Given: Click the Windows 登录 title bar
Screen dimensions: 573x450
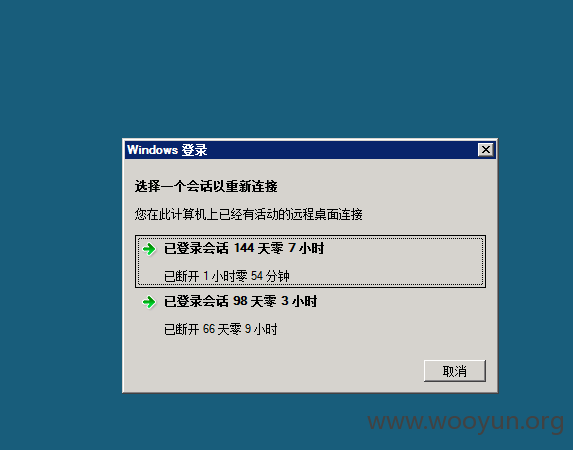Looking at the screenshot, I should click(310, 150).
